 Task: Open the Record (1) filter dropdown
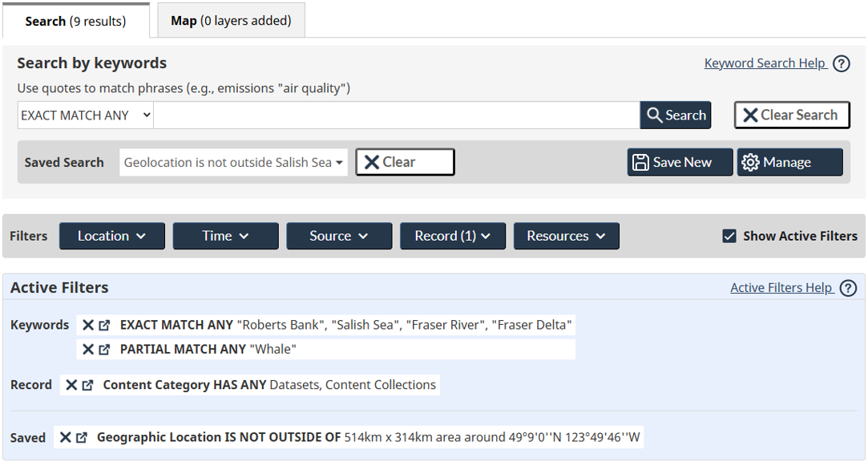(x=453, y=236)
